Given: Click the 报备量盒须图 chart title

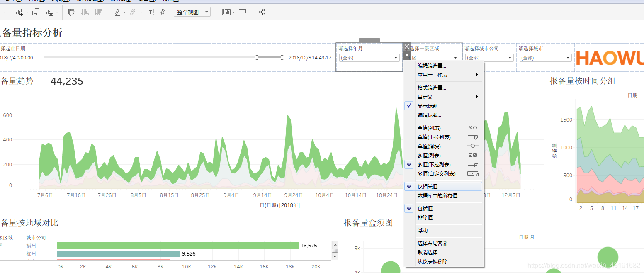Looking at the screenshot, I should (x=368, y=223).
